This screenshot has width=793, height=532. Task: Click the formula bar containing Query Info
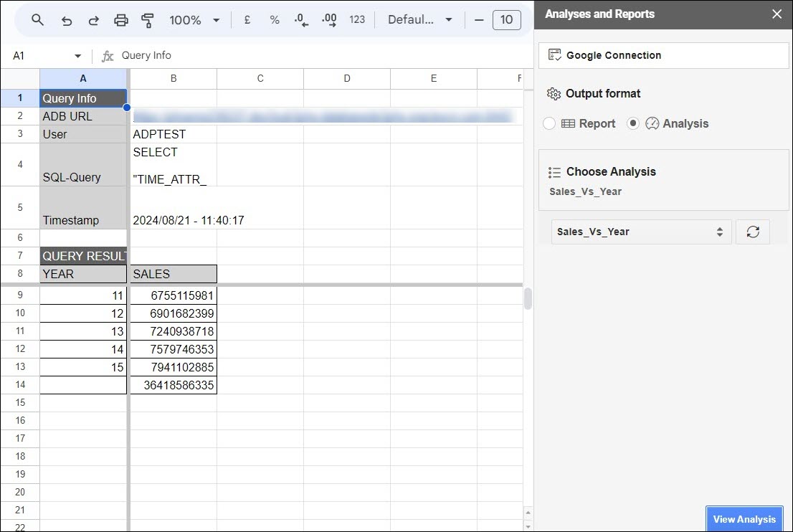323,56
